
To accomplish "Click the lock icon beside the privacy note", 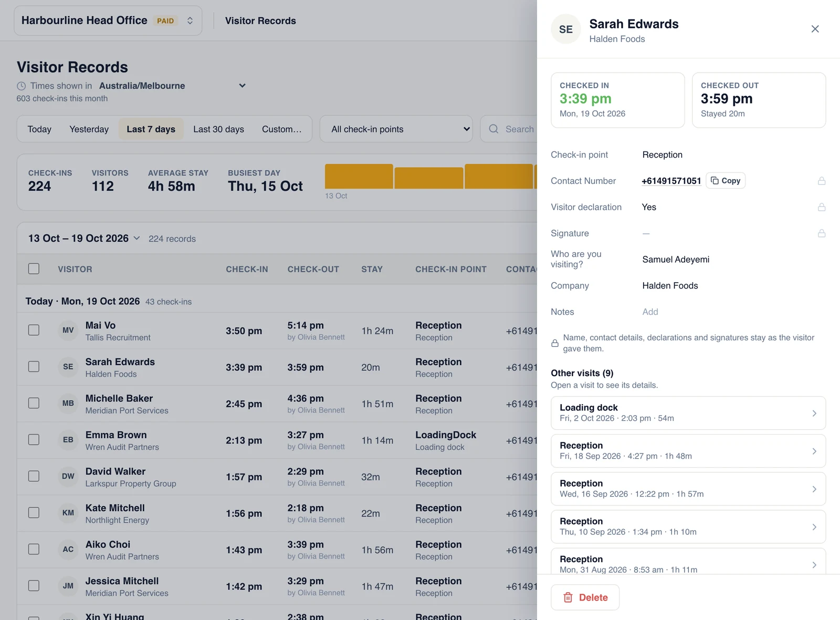I will [x=555, y=343].
